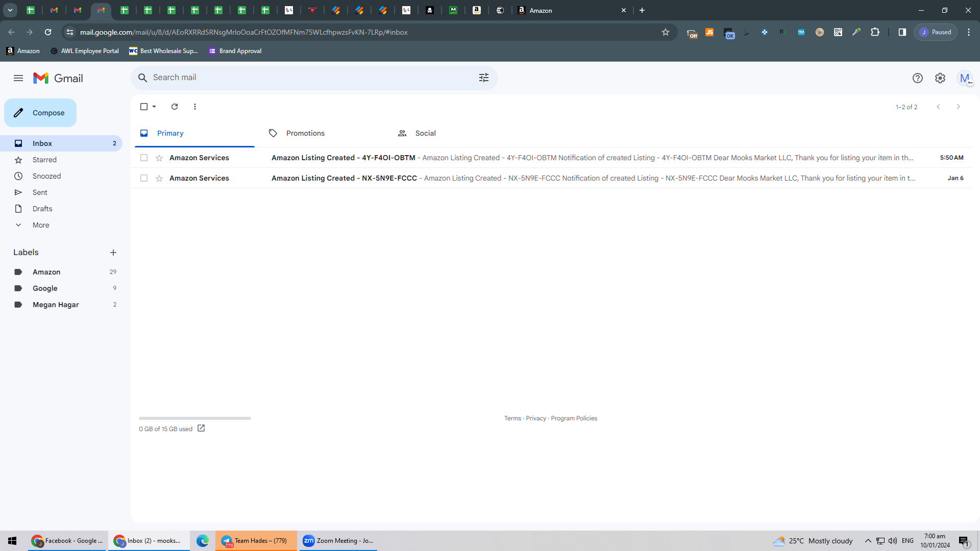Select the 4Y-F4OI-OBTM email checkbox
980x551 pixels.
click(144, 158)
